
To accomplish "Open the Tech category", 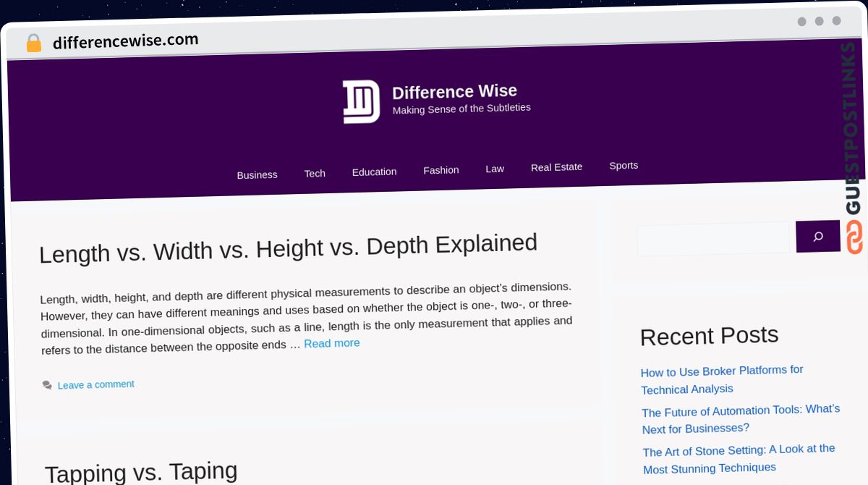I will click(x=315, y=174).
